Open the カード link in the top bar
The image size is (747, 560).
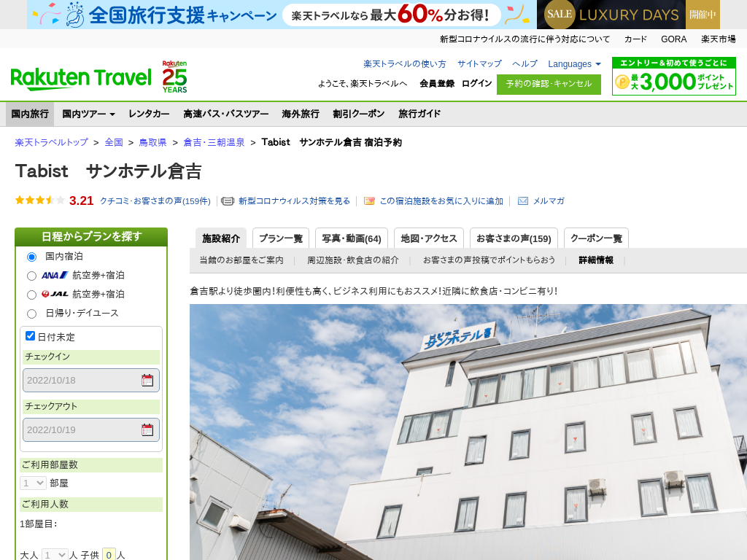635,39
